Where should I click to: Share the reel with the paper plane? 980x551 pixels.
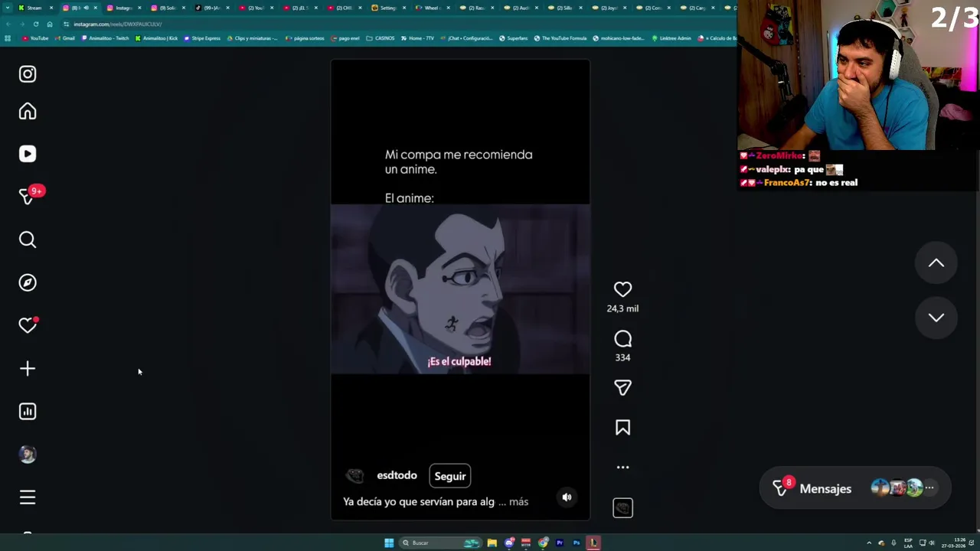tap(622, 387)
